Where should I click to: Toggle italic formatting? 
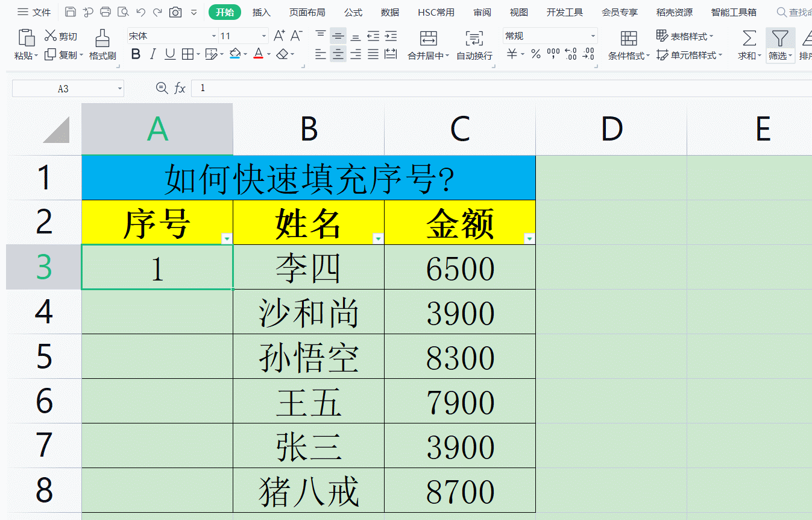[153, 55]
